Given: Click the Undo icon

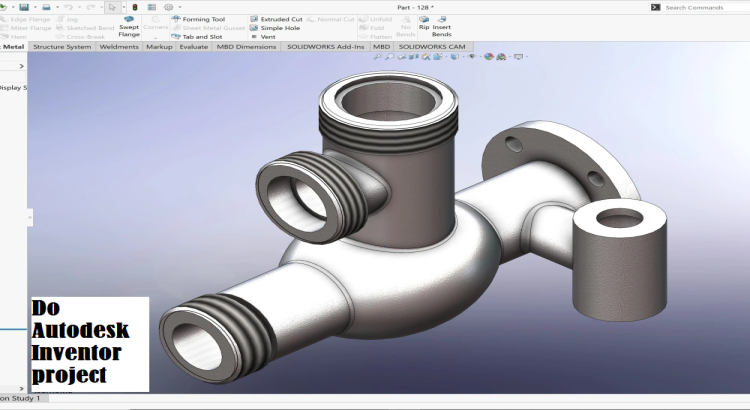Looking at the screenshot, I should pyautogui.click(x=68, y=7).
